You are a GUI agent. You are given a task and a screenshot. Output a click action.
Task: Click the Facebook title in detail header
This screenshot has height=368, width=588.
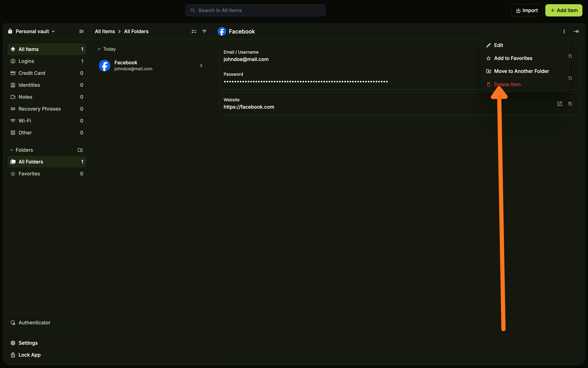point(242,31)
